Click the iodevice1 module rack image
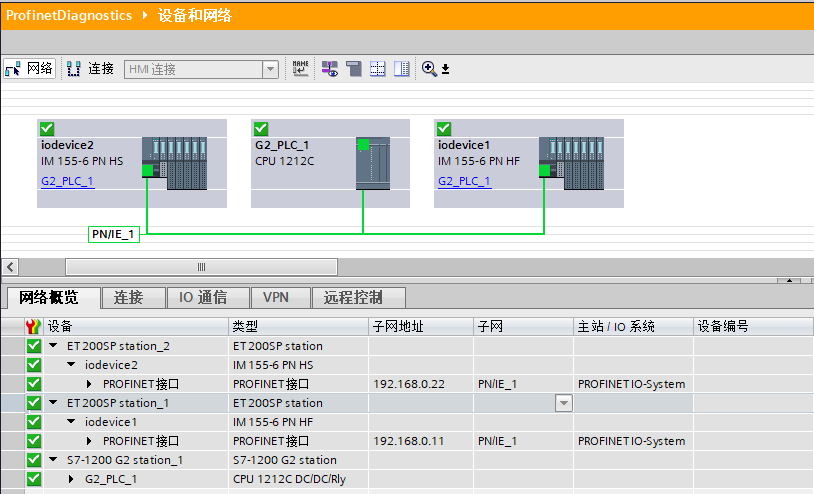The height and width of the screenshot is (494, 814). (x=571, y=163)
